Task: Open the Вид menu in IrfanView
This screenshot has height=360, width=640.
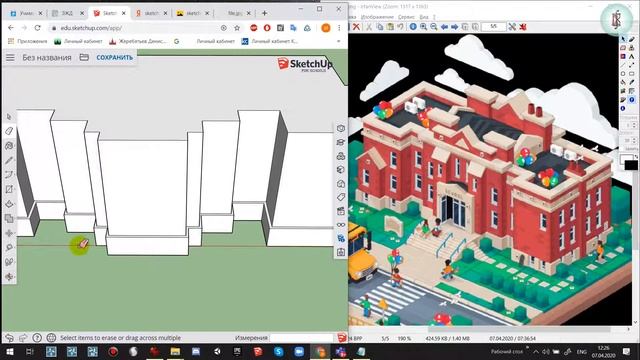Action: click(424, 17)
